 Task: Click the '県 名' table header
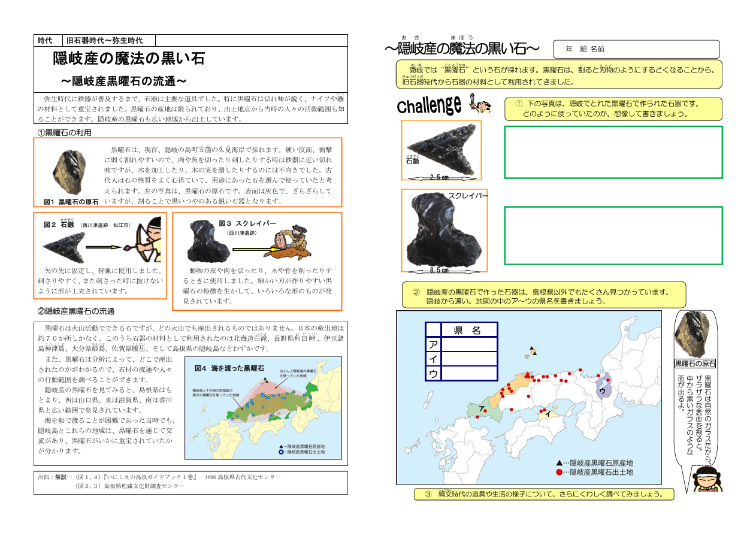pyautogui.click(x=468, y=330)
